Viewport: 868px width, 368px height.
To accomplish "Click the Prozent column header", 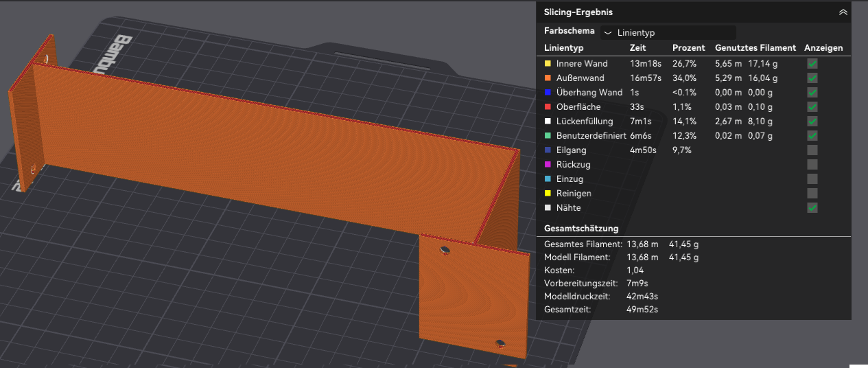I will coord(688,48).
